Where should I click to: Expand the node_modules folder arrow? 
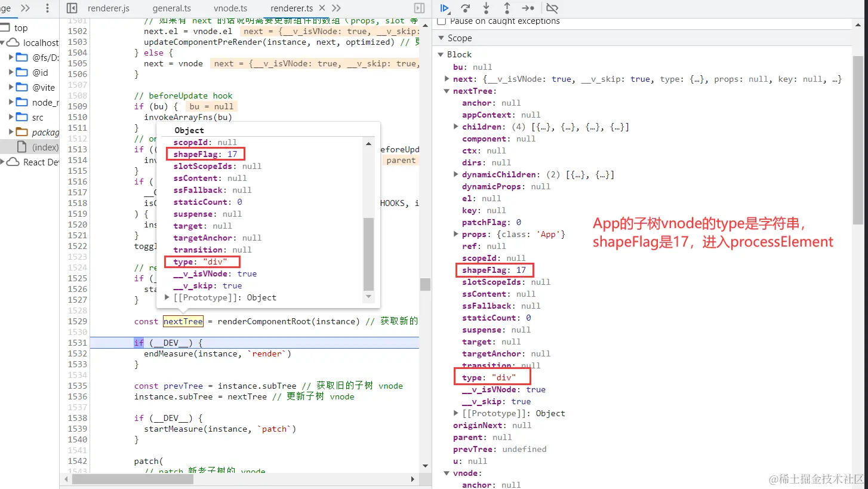coord(11,102)
